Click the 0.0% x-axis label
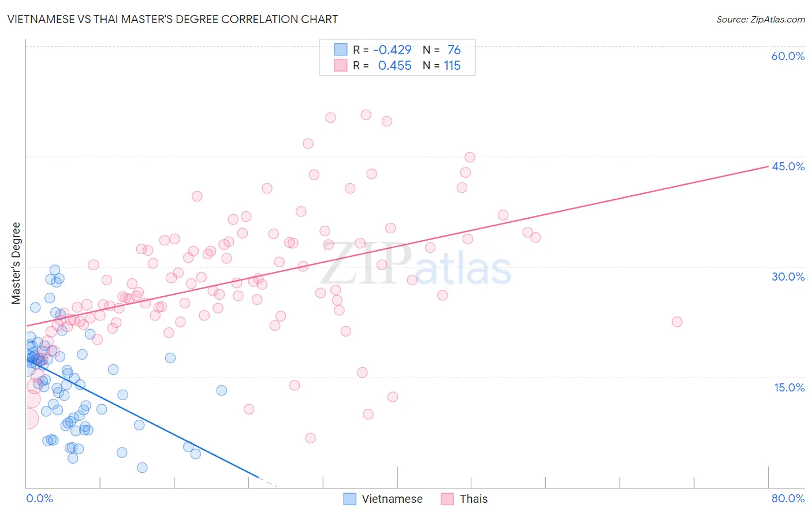This screenshot has height=515, width=812. (39, 498)
